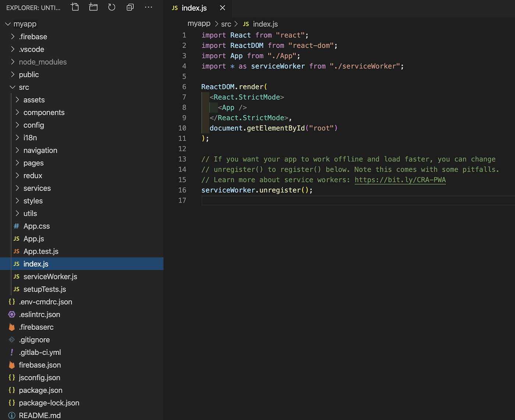Refresh the explorer view
Image resolution: width=515 pixels, height=420 pixels.
tap(111, 7)
